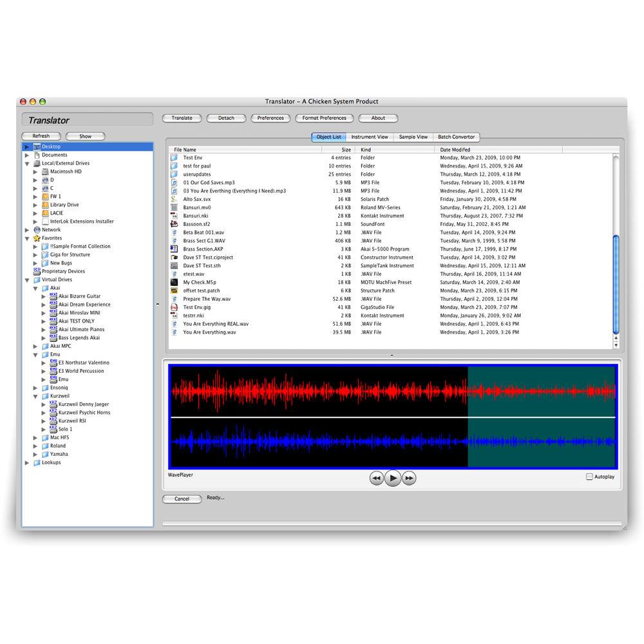Viewport: 644px width, 644px height.
Task: Open the Batch Convertor tab
Action: (456, 137)
